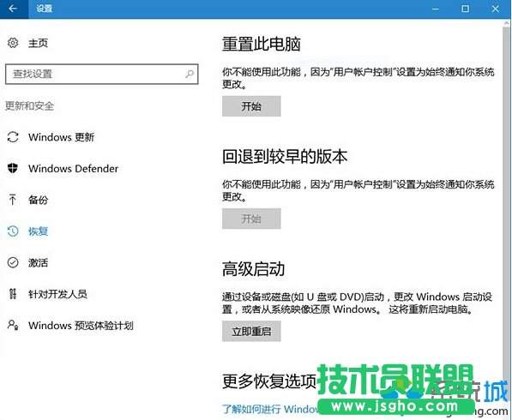Click the 立即重启 button
512x420 pixels.
tap(251, 331)
